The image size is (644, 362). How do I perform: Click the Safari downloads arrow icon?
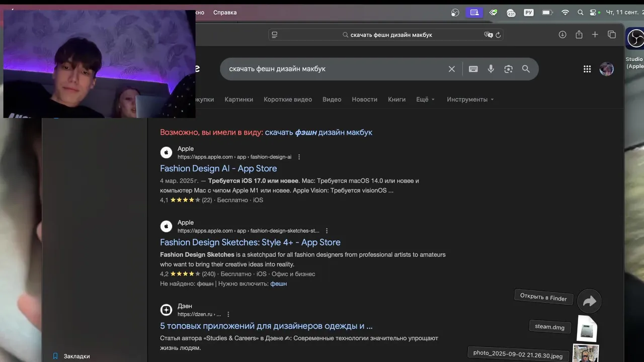pos(562,35)
